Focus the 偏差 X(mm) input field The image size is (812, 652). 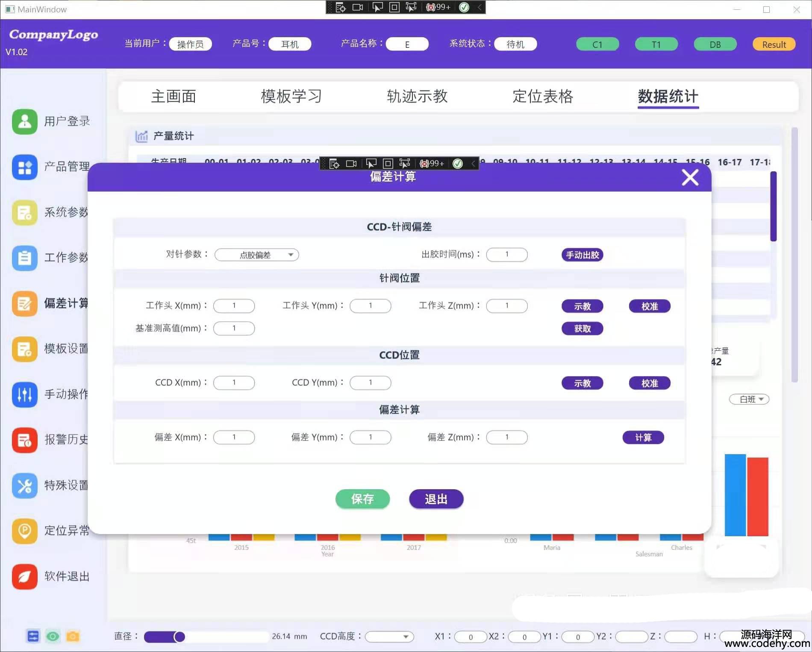[x=234, y=437]
